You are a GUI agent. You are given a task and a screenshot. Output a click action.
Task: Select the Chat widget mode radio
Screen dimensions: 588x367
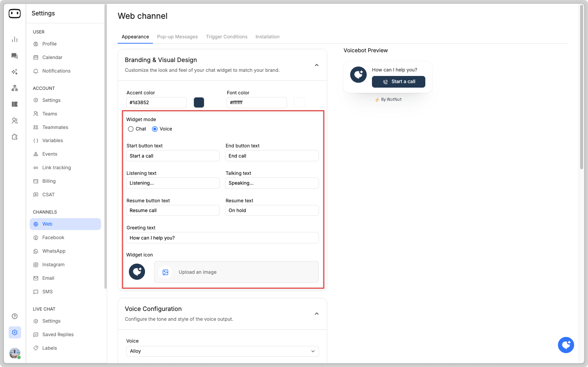[x=131, y=129]
